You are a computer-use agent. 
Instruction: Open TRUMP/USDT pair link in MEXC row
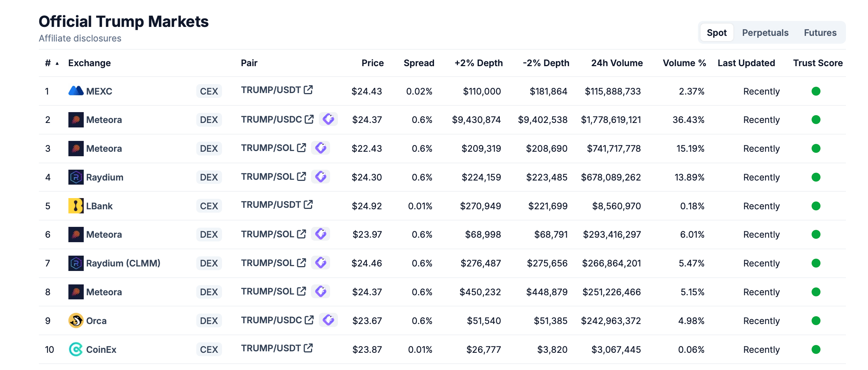[x=271, y=90]
